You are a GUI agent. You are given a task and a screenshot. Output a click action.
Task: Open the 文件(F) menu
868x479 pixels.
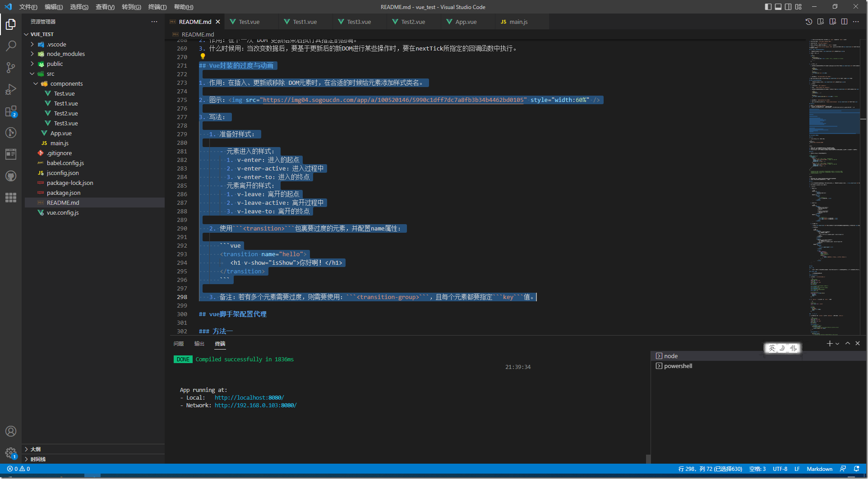[28, 7]
